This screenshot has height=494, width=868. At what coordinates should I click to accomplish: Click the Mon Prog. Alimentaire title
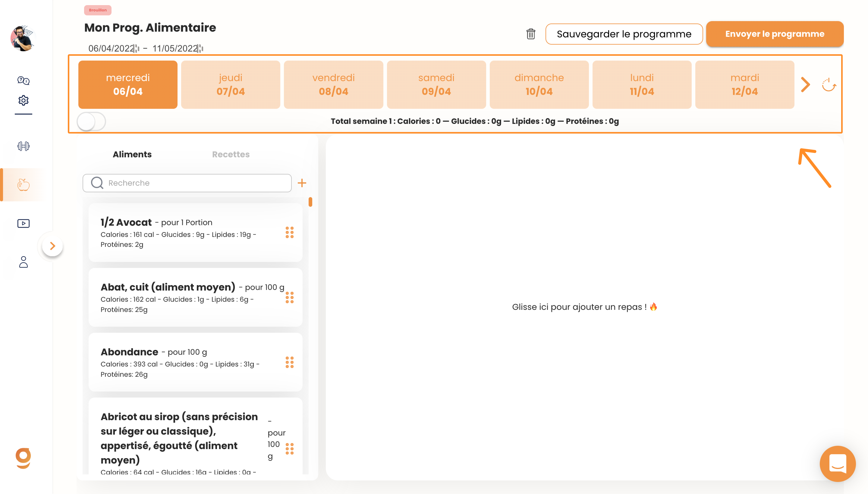(x=150, y=28)
